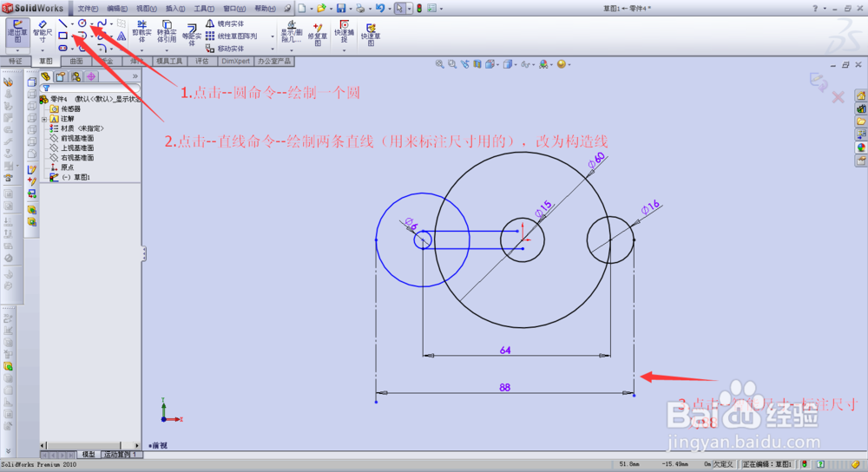Open the Circle tool dropdown arrow
Viewport: 868px width, 472px height.
[91, 23]
